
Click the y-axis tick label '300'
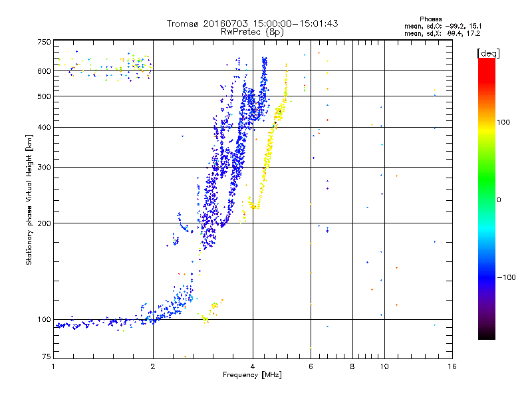tap(44, 168)
